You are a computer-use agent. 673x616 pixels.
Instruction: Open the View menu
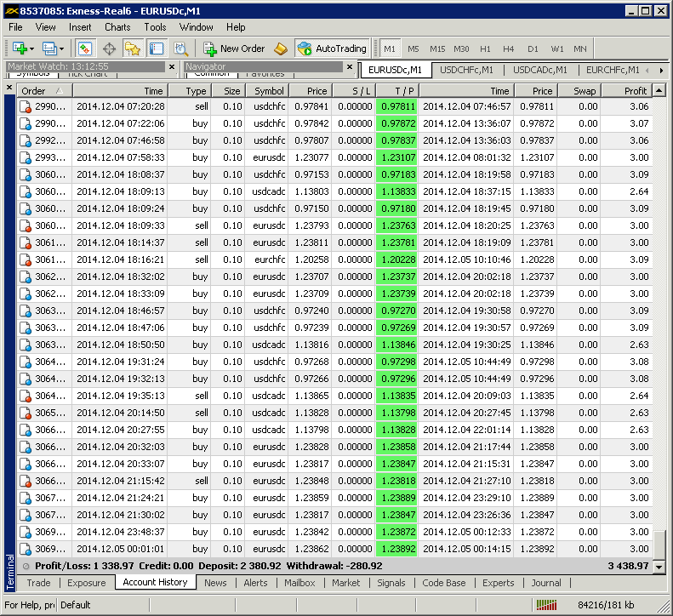(x=45, y=27)
